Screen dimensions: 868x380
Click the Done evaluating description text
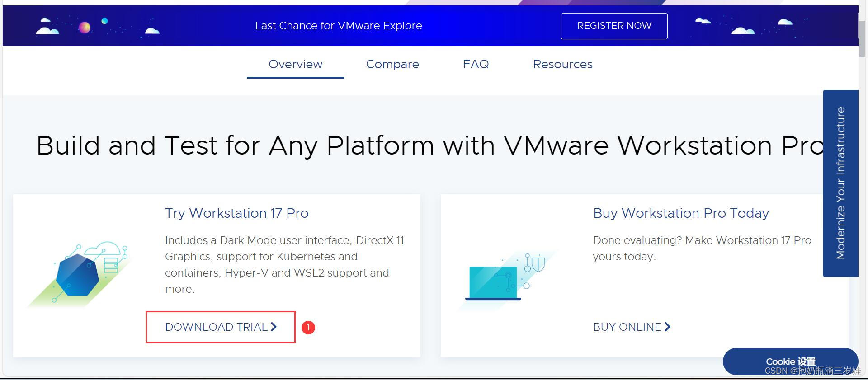pos(702,248)
